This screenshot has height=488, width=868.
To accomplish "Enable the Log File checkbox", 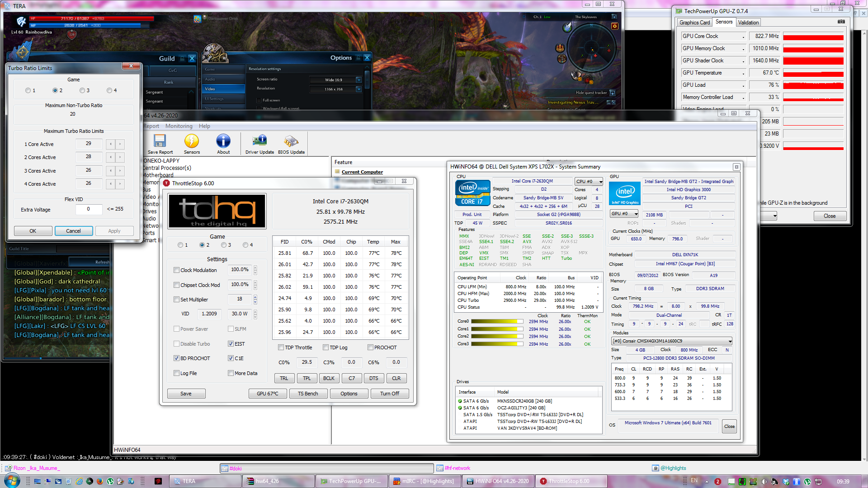I will (x=177, y=373).
